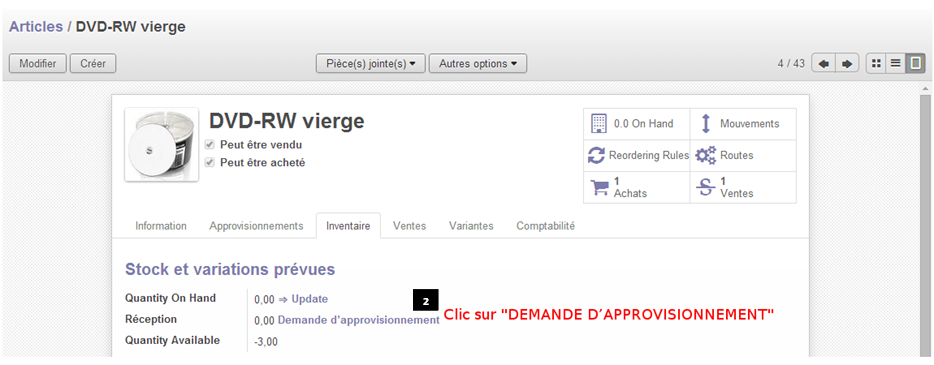The image size is (934, 365).
Task: Go to previous record arrow
Action: (x=824, y=64)
